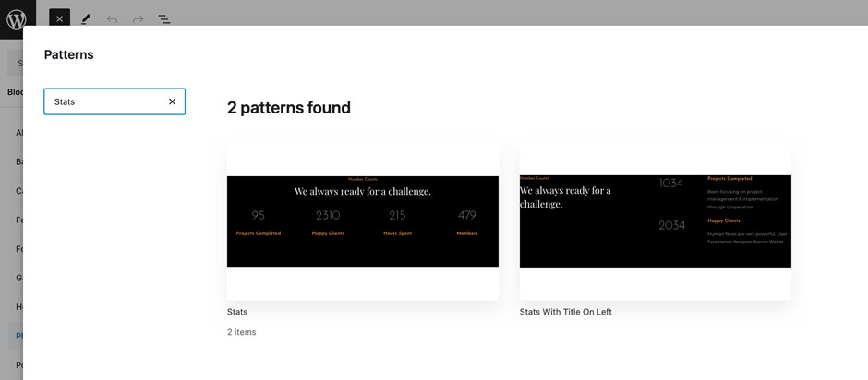This screenshot has height=380, width=868.
Task: Click the WordPress logo to exit editor
Action: click(x=18, y=18)
